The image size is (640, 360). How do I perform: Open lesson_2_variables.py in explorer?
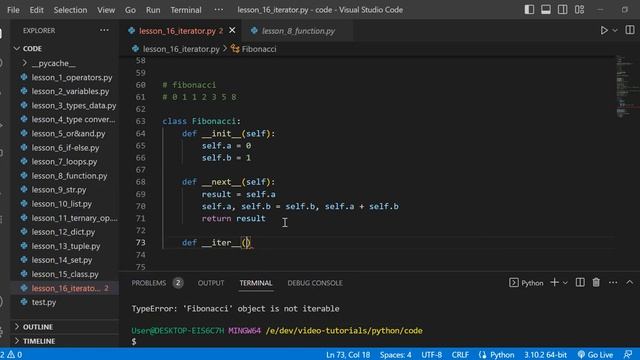(x=70, y=91)
